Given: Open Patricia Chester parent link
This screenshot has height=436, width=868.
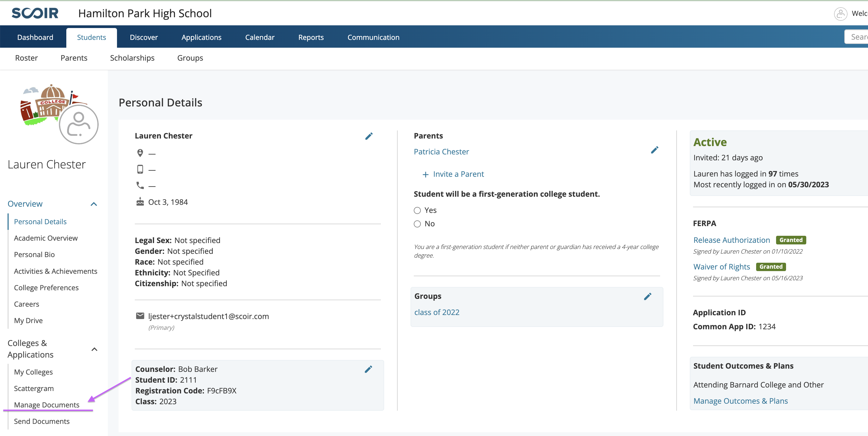Looking at the screenshot, I should (x=441, y=152).
